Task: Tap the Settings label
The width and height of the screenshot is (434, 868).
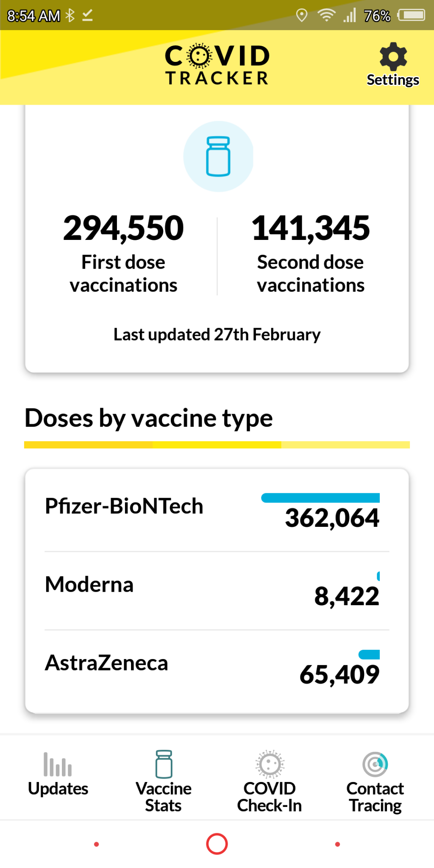Action: click(x=393, y=80)
